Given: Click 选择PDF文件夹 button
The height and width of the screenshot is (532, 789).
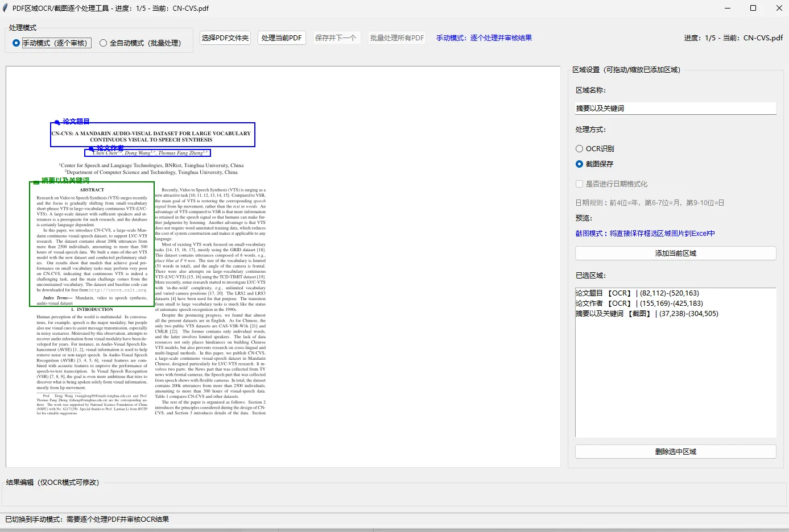Looking at the screenshot, I should point(225,38).
